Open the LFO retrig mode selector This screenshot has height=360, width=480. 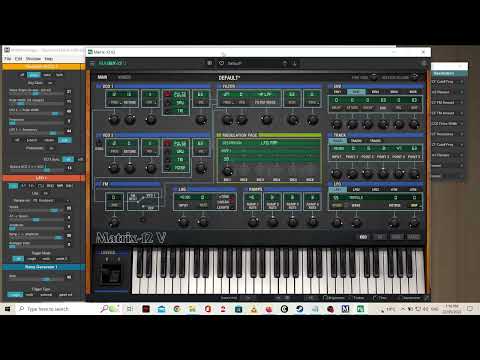click(395, 197)
